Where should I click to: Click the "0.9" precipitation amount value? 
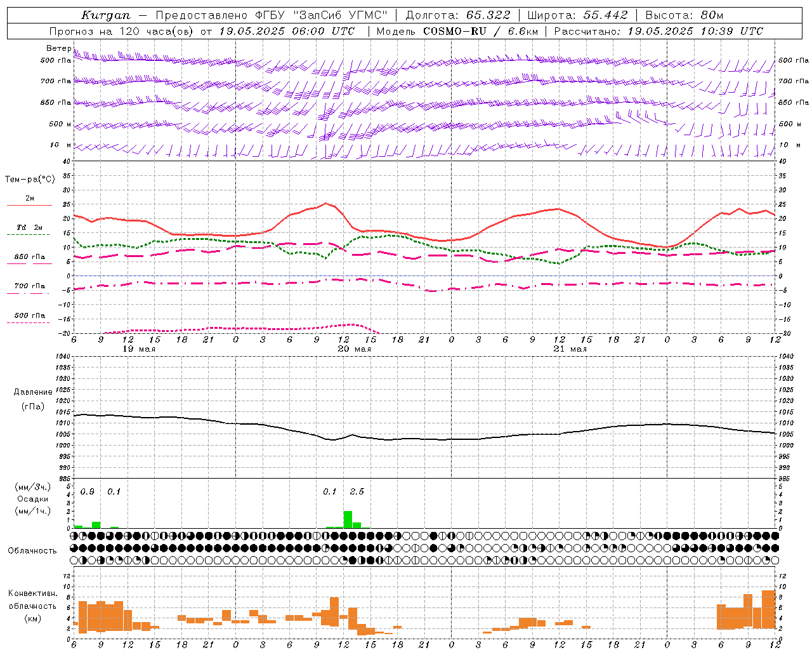[x=87, y=492]
